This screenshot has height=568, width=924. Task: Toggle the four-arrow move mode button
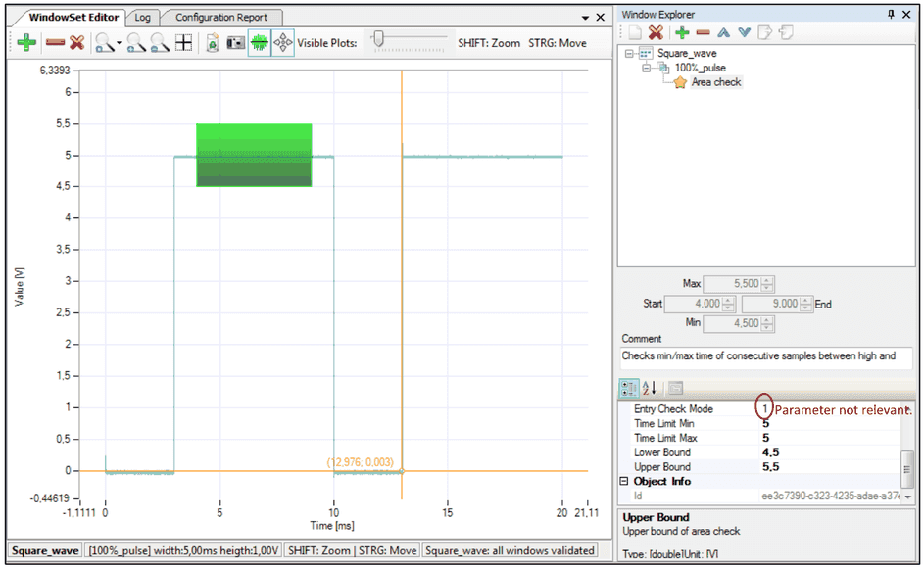[283, 42]
